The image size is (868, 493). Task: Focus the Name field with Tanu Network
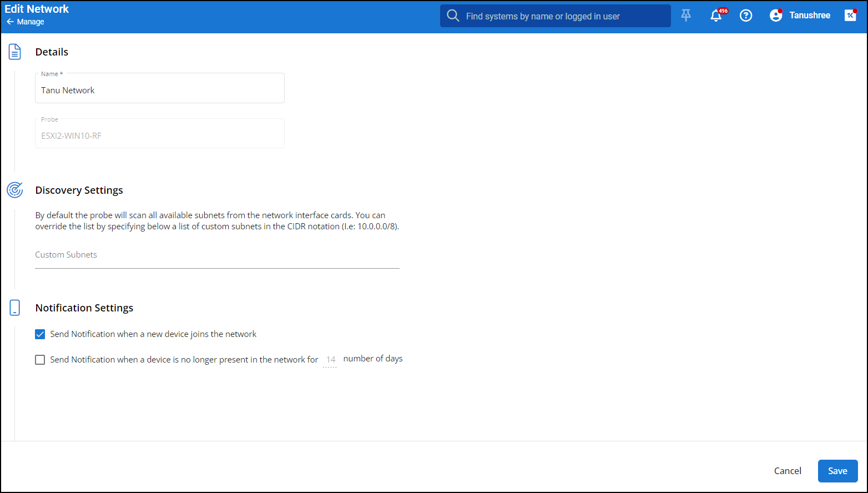(160, 88)
